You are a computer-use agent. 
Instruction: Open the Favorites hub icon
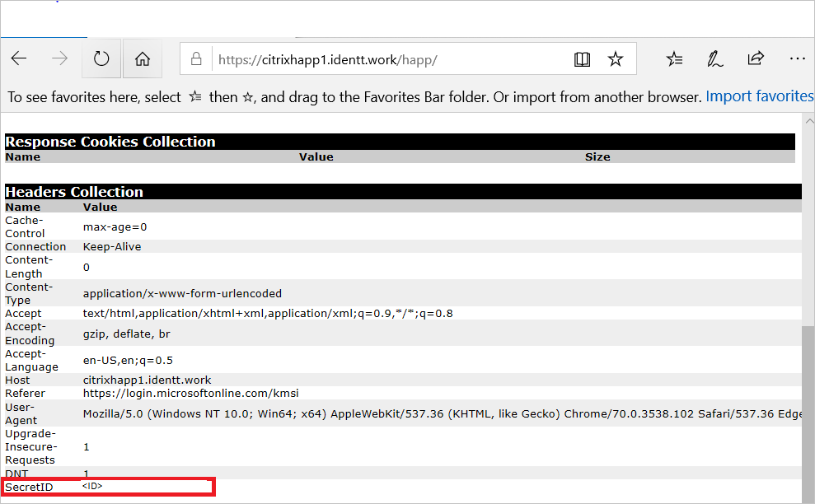tap(674, 58)
